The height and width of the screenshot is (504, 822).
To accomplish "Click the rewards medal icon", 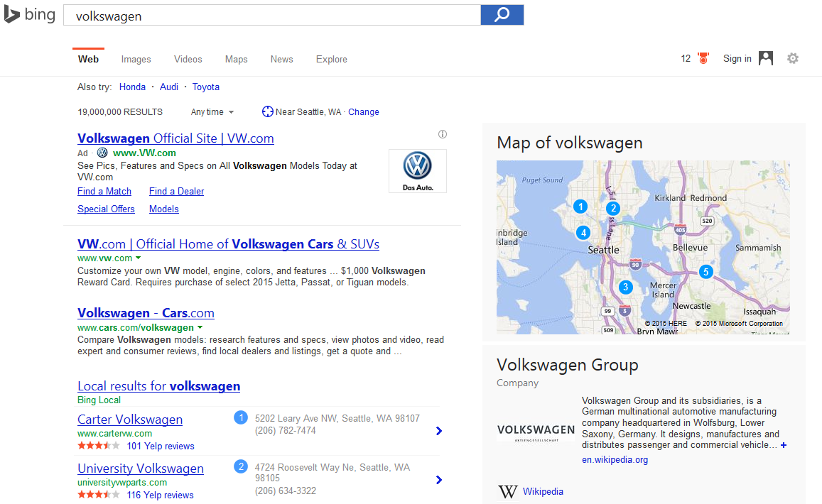I will (x=703, y=59).
